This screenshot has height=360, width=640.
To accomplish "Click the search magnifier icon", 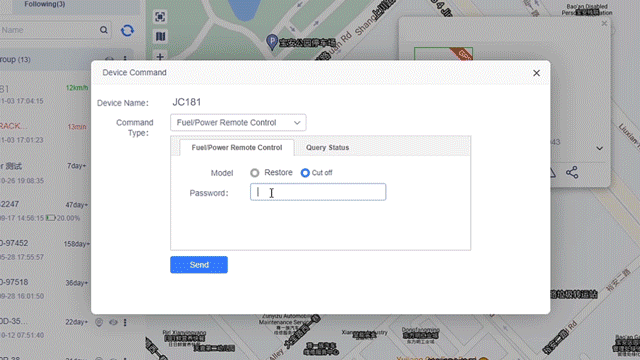I will pos(104,30).
